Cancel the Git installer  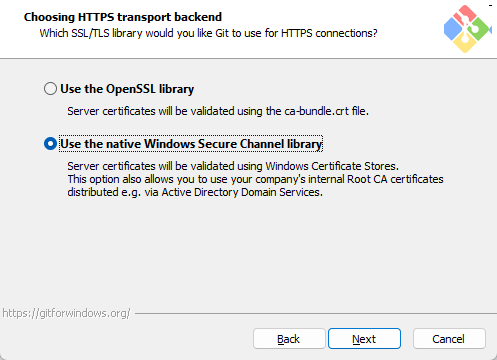[449, 339]
